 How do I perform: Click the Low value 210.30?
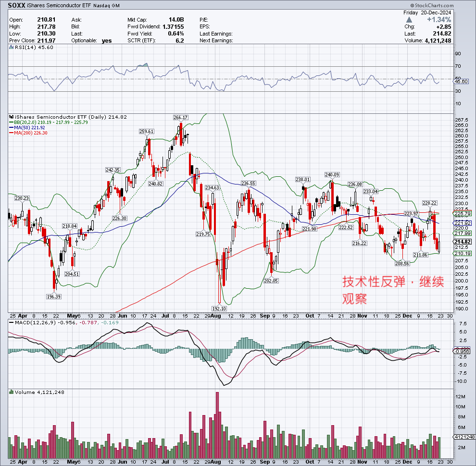point(47,34)
